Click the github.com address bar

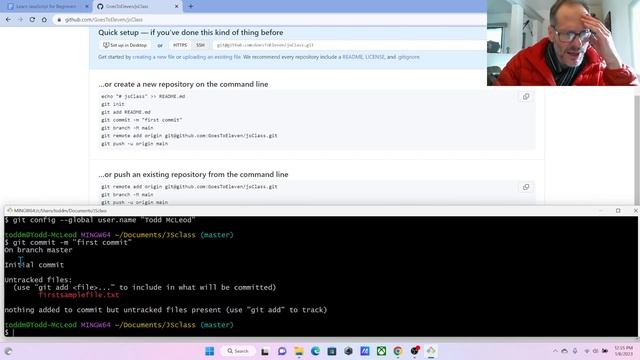click(x=269, y=20)
